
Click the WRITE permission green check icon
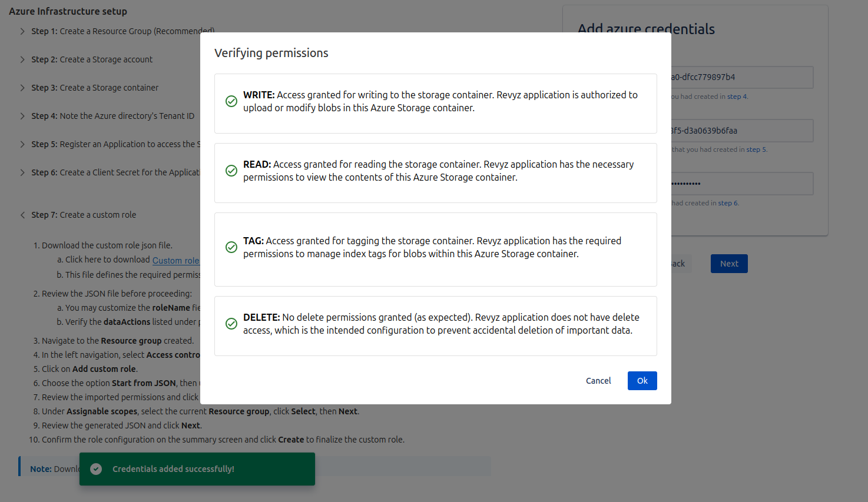pos(231,101)
